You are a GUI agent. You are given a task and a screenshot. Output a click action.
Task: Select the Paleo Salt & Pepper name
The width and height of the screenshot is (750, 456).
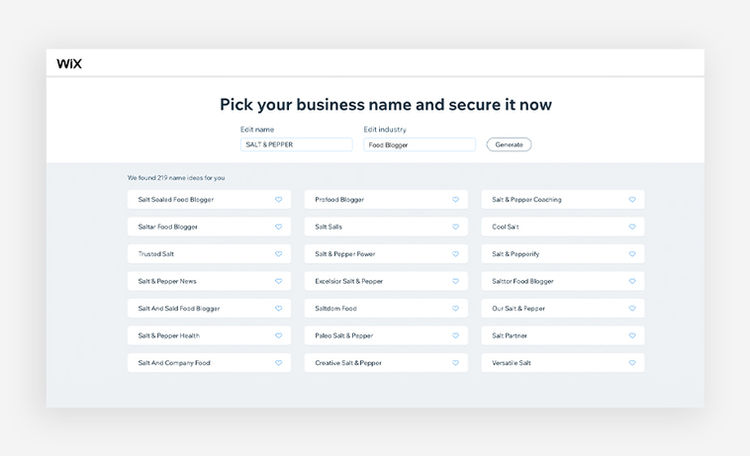tap(386, 336)
